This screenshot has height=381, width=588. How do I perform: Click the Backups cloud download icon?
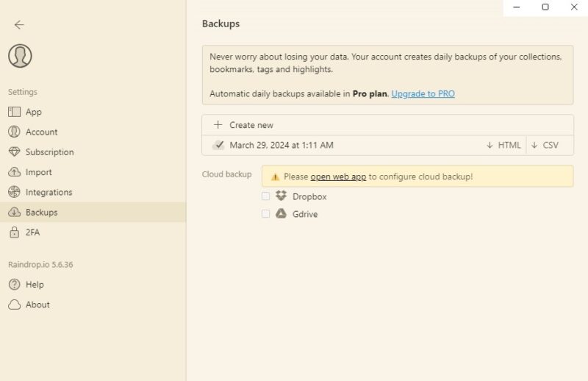click(14, 212)
